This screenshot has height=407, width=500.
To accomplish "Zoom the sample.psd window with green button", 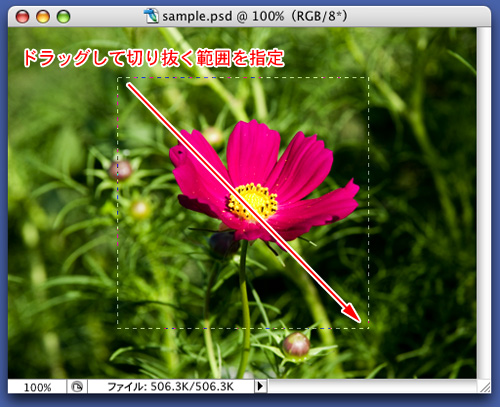I will coord(63,16).
